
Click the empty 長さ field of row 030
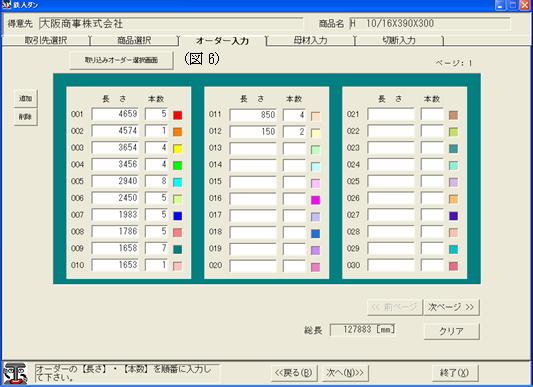point(391,265)
